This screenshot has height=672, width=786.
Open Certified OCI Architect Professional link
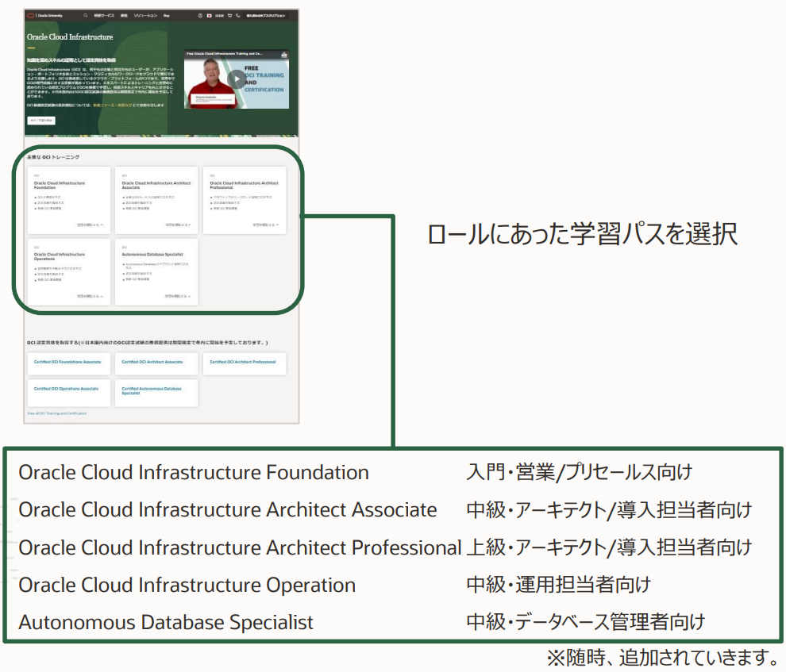(x=243, y=362)
